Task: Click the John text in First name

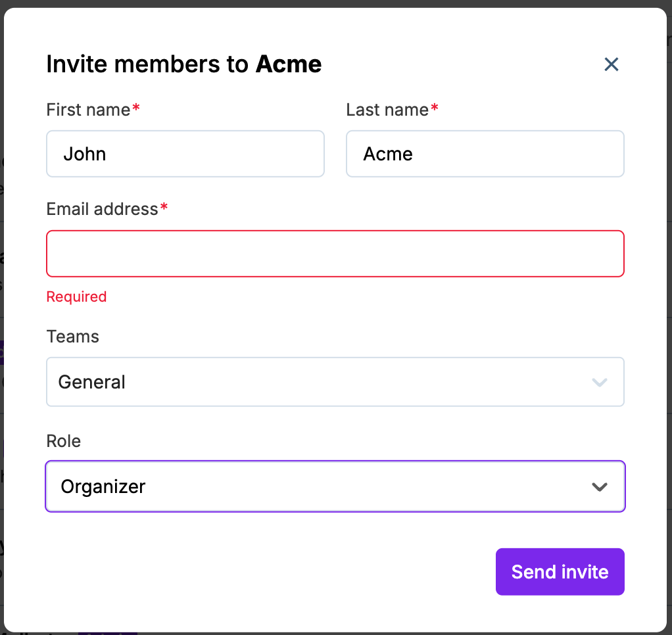Action: pyautogui.click(x=85, y=154)
